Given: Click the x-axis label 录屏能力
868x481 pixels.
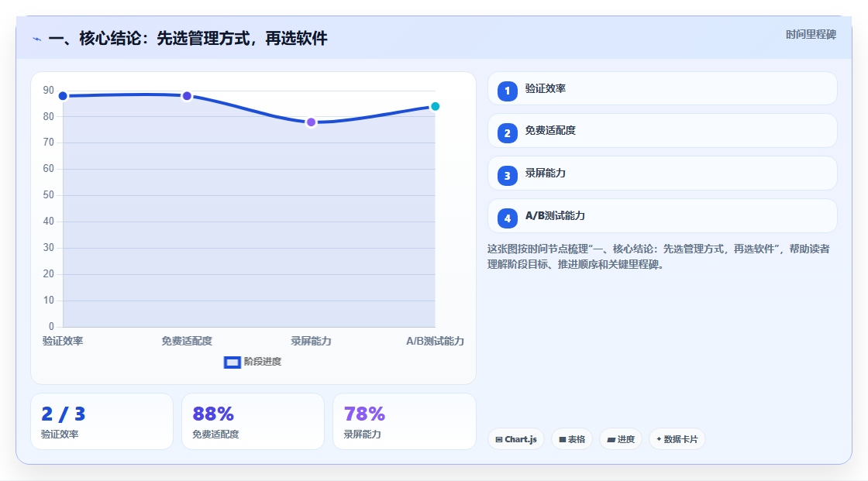Looking at the screenshot, I should point(311,341).
